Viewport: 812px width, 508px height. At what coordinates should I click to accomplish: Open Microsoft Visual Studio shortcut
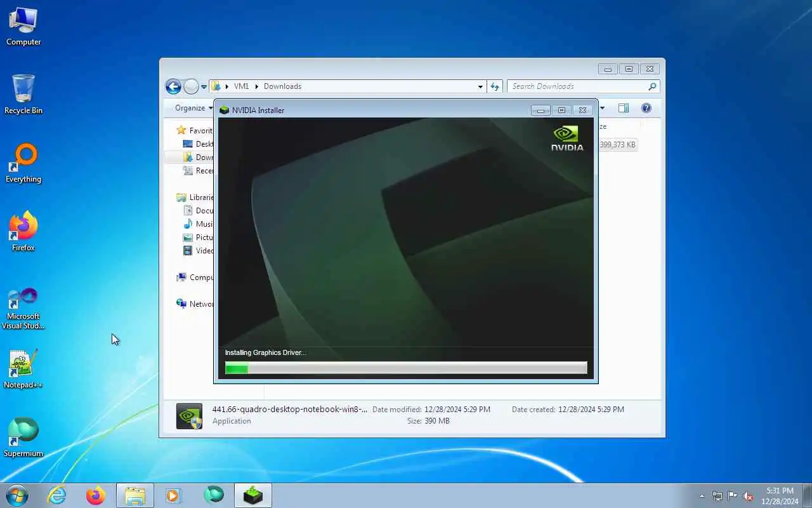point(23,308)
